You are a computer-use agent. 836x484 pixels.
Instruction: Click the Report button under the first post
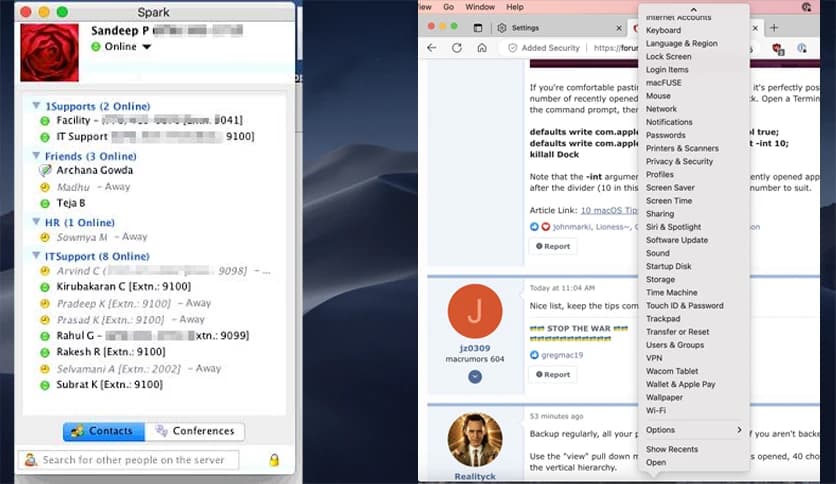point(553,246)
